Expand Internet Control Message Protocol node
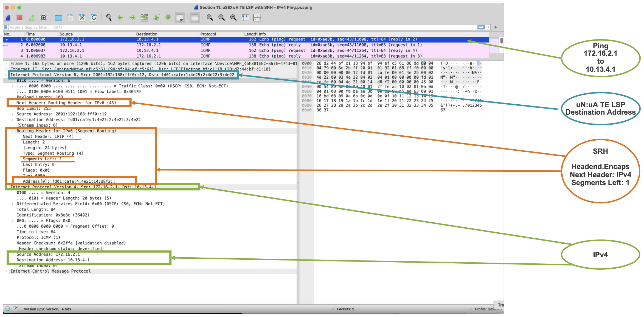 [x=6, y=271]
